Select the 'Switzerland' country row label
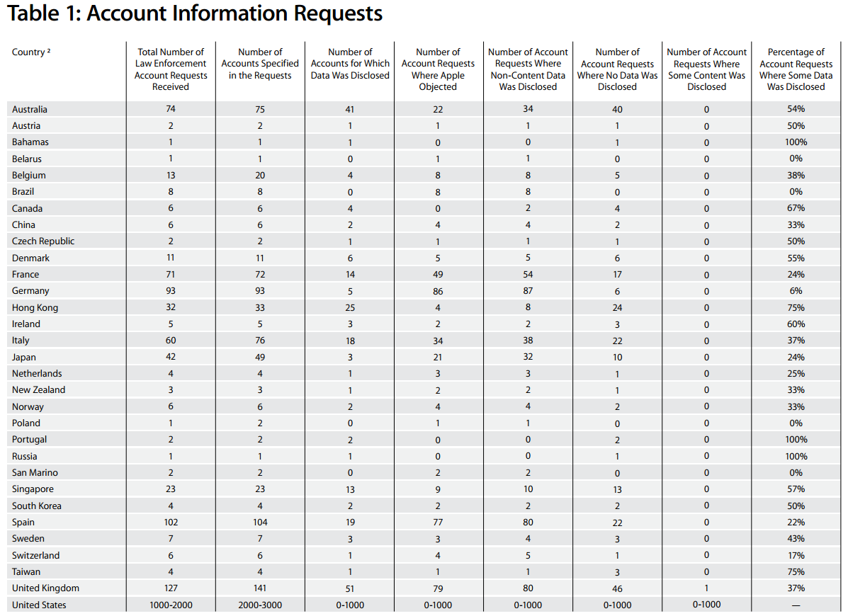This screenshot has height=616, width=848. click(35, 555)
